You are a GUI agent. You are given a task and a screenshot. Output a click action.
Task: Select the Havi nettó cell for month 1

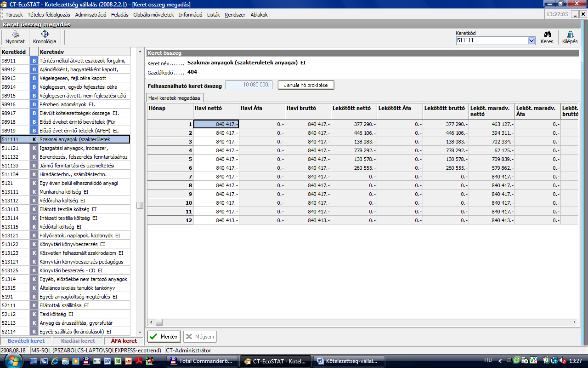(x=216, y=124)
